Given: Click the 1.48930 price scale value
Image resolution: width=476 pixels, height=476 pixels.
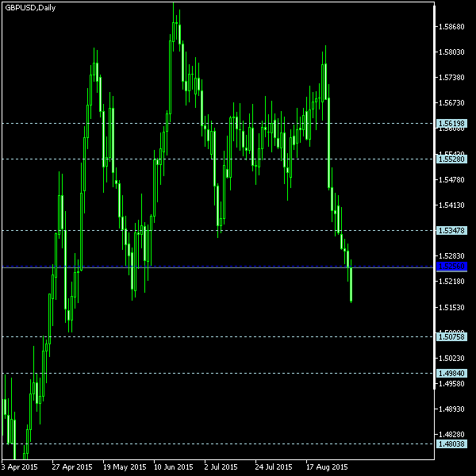Looking at the screenshot, I should 451,409.
